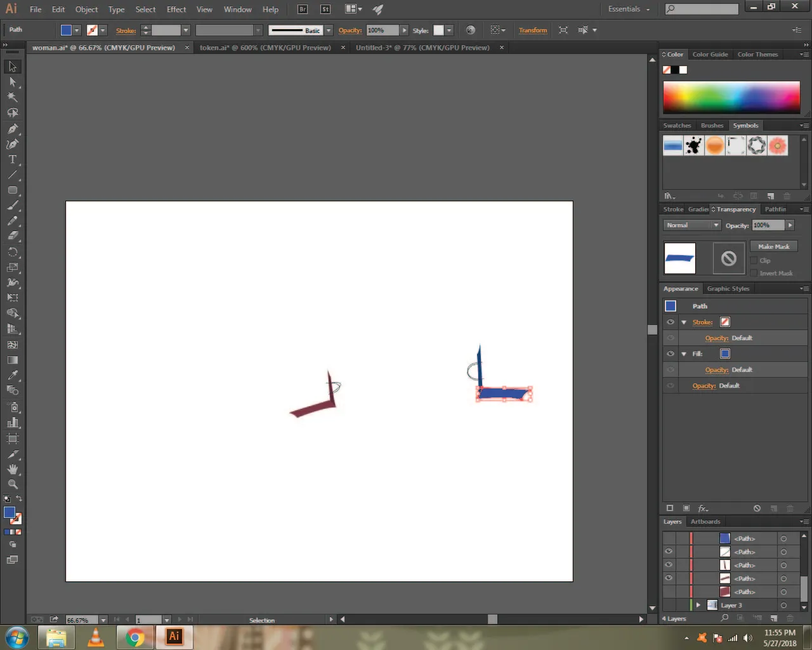Select the Eyedropper tool

pos(12,375)
